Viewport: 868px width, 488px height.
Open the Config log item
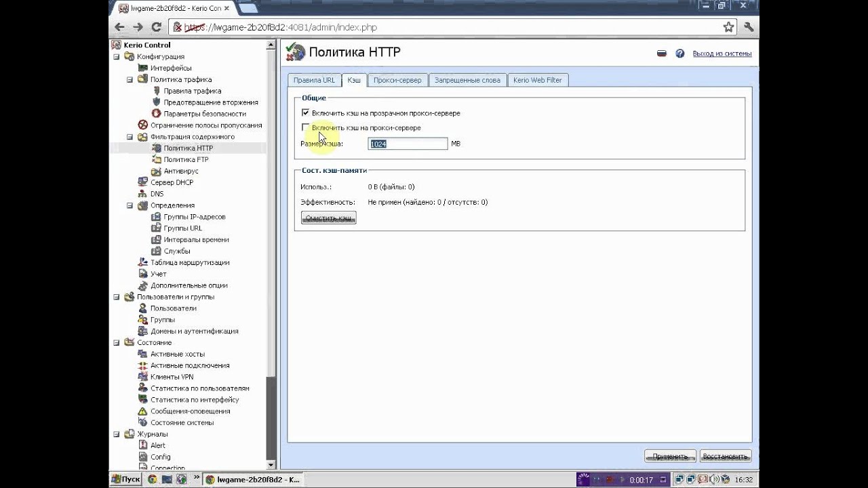coord(161,457)
